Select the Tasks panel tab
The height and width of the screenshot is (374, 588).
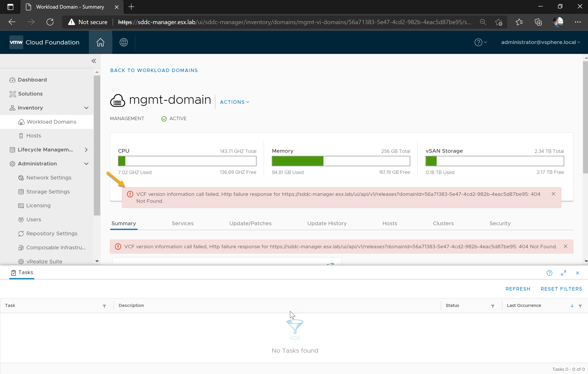[x=22, y=273]
